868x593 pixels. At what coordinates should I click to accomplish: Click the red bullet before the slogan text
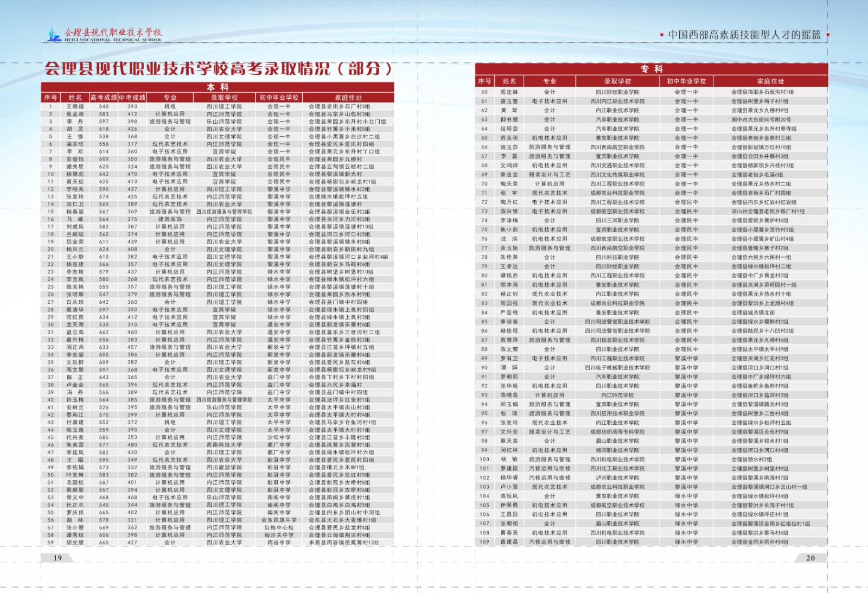[x=662, y=35]
